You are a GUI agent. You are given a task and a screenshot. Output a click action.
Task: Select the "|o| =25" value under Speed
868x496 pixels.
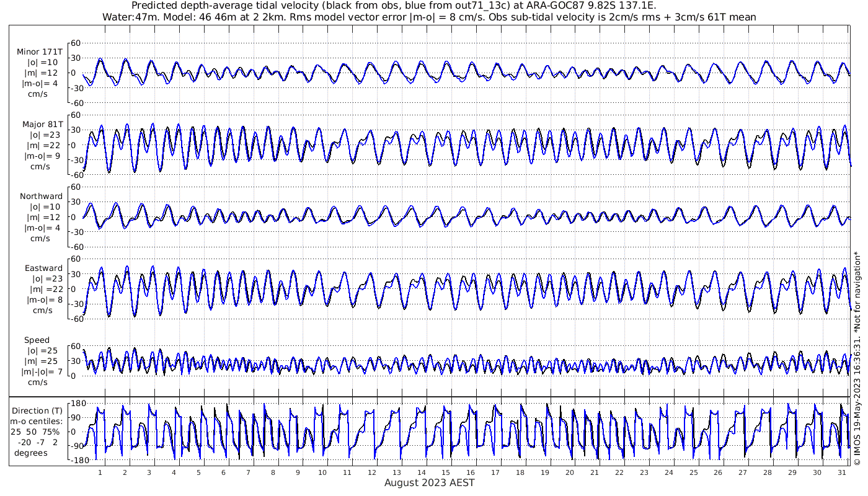tap(43, 350)
